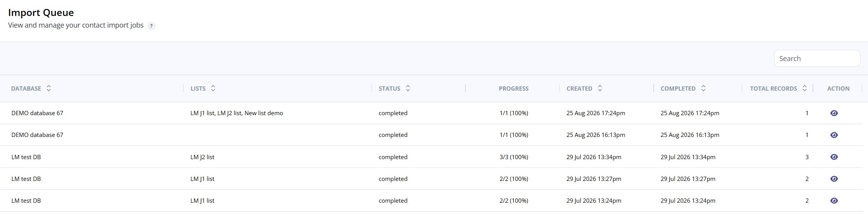
Task: Select first DEMO database 67 row
Action: click(431, 113)
